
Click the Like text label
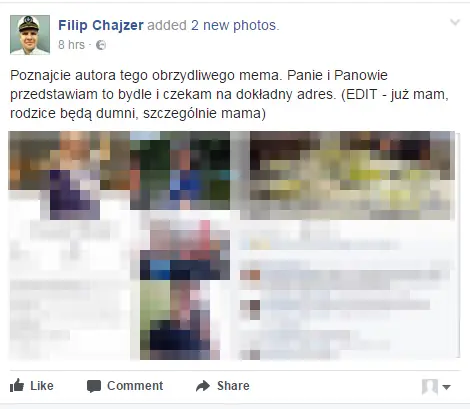tap(42, 386)
